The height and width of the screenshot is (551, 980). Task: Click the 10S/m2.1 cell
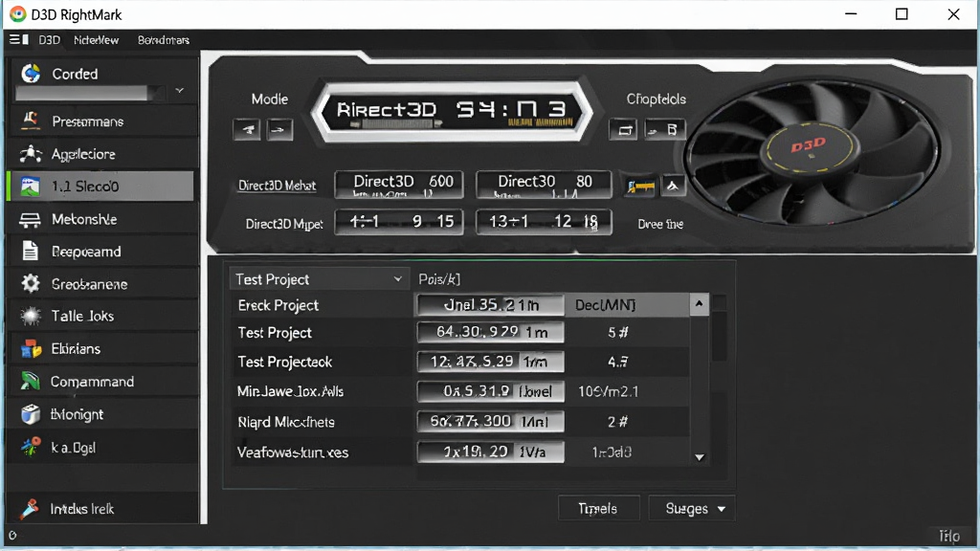pos(608,391)
